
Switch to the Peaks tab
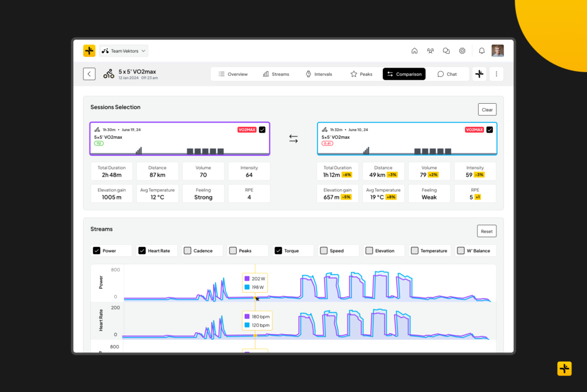361,74
